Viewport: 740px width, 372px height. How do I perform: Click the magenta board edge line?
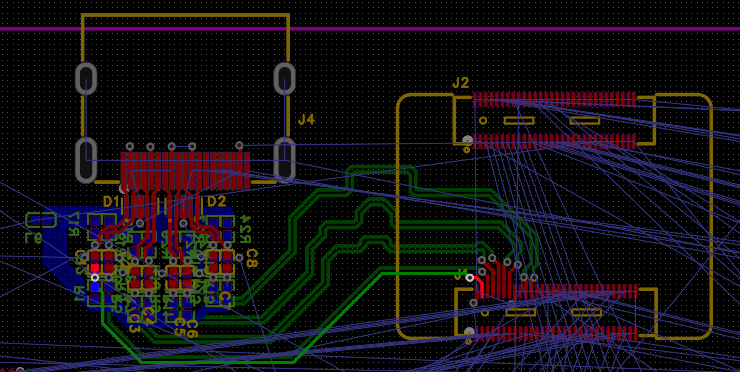(x=370, y=29)
